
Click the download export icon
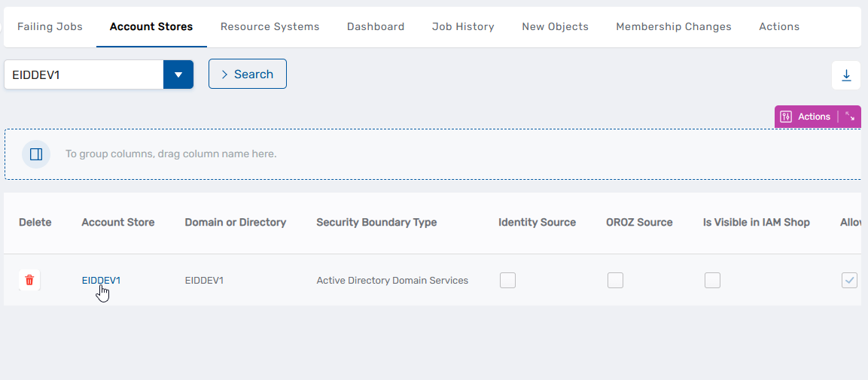tap(846, 75)
